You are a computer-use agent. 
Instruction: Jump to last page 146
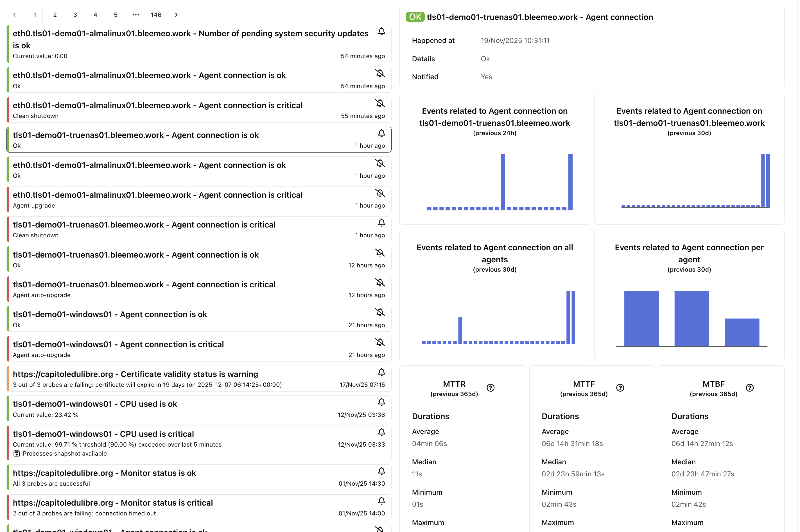point(156,15)
